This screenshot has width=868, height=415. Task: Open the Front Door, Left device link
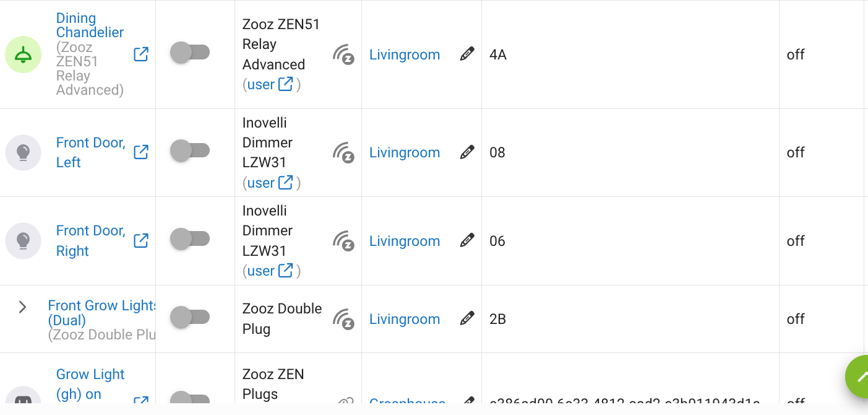(x=91, y=152)
